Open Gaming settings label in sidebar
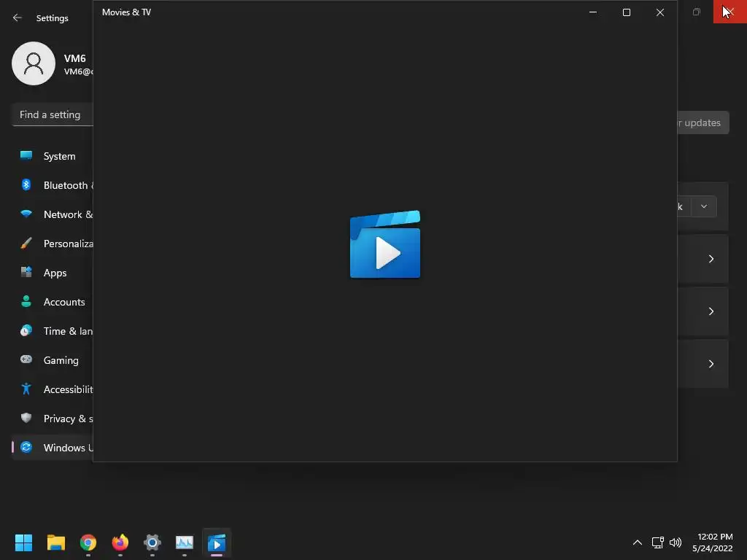The width and height of the screenshot is (747, 560). (61, 360)
